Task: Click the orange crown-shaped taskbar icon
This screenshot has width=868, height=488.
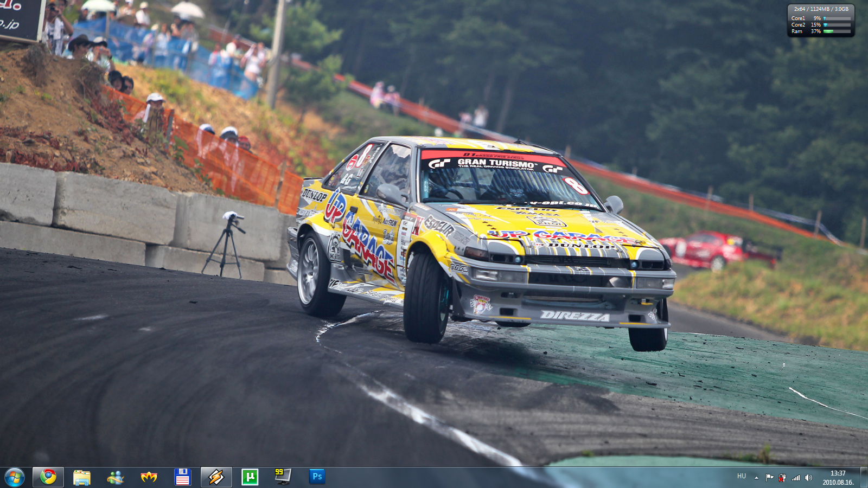Action: (149, 477)
